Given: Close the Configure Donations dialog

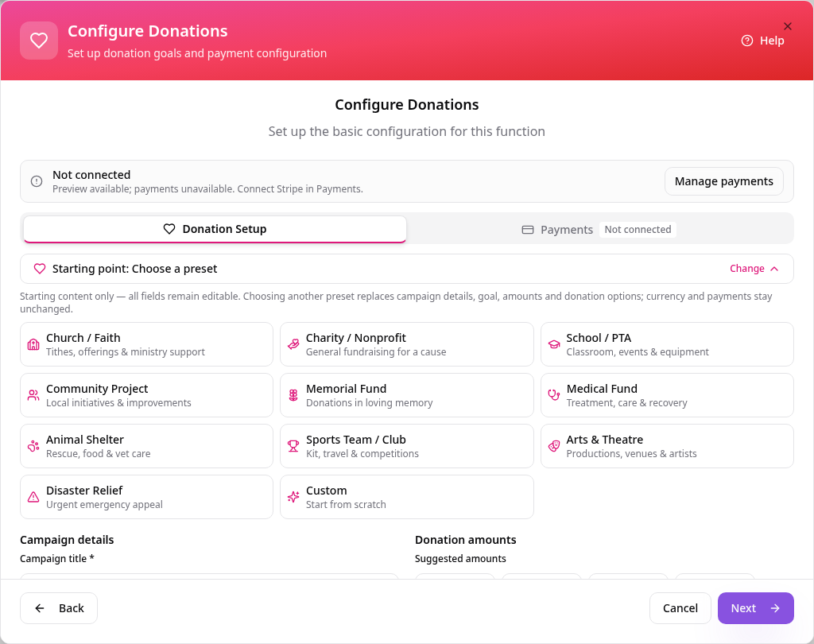Looking at the screenshot, I should (788, 26).
